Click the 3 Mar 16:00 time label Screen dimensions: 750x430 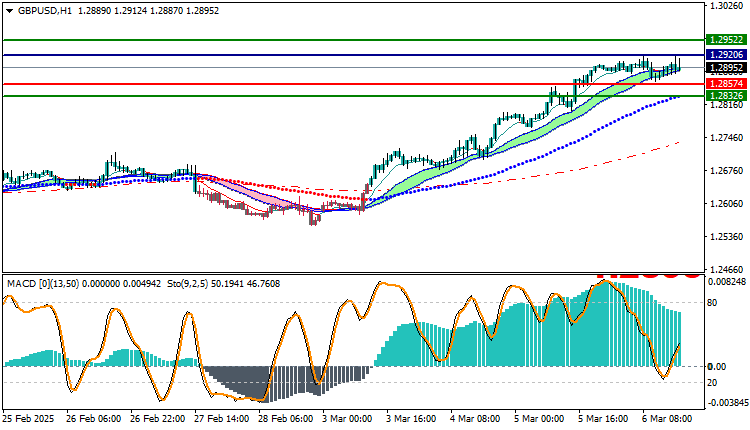tap(411, 419)
